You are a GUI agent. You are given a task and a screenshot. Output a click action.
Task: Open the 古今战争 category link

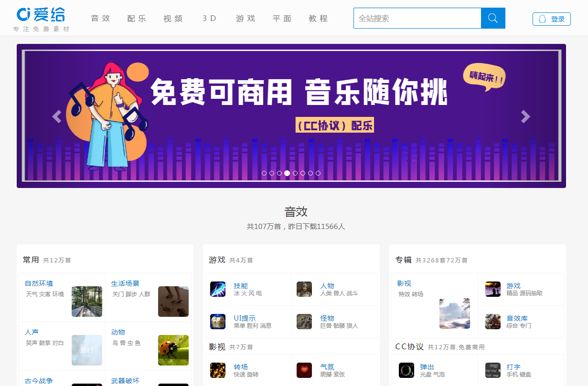pos(39,381)
